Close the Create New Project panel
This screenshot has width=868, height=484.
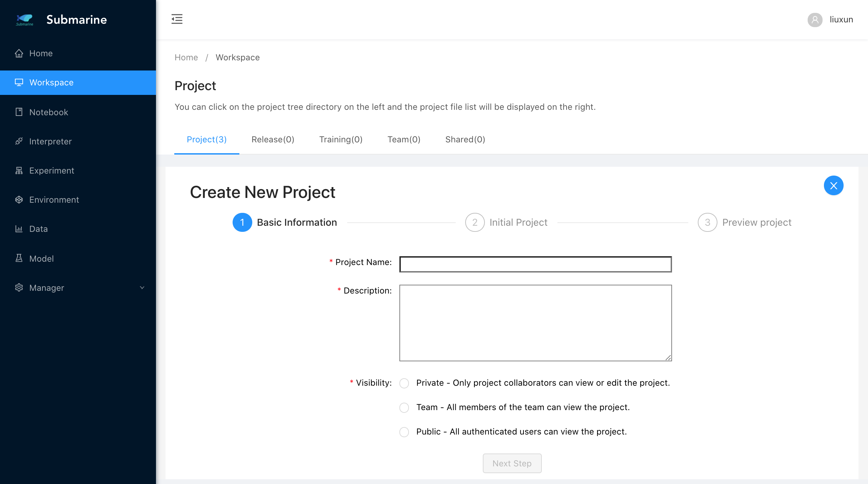(833, 186)
